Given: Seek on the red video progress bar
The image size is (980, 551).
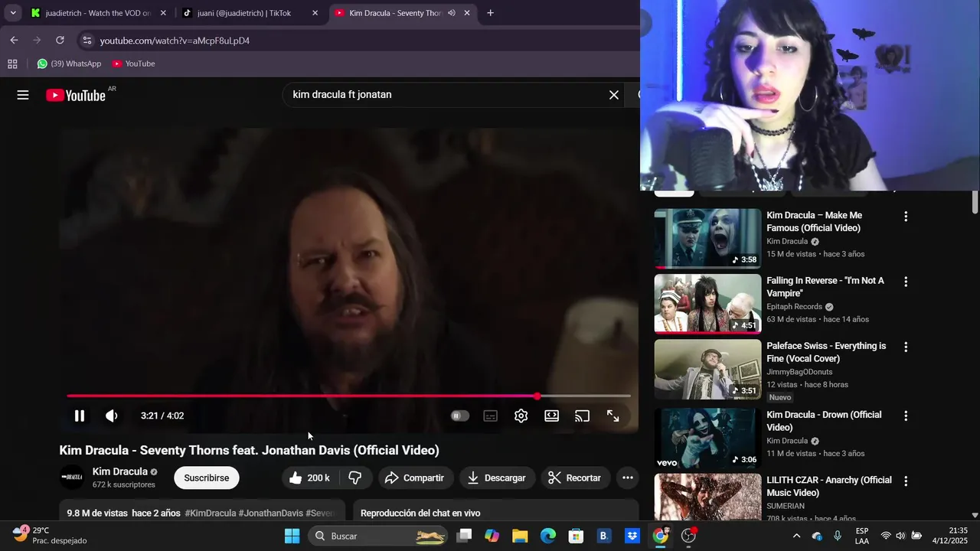Looking at the screenshot, I should point(348,396).
